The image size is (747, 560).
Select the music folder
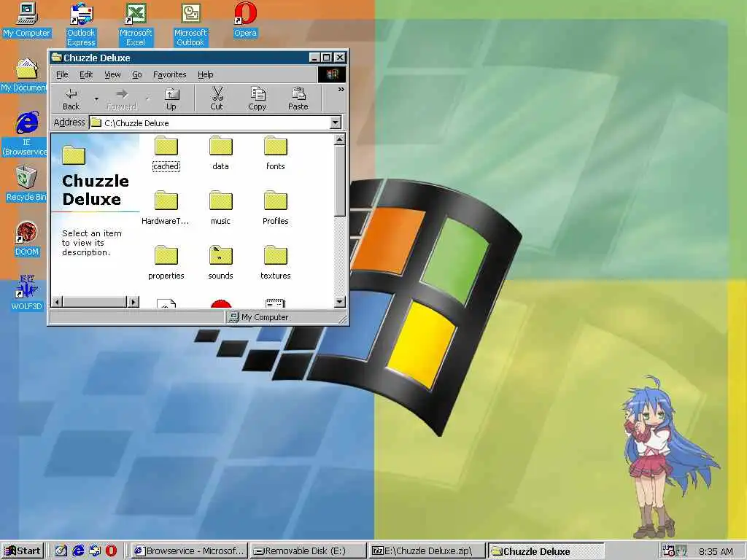point(220,208)
